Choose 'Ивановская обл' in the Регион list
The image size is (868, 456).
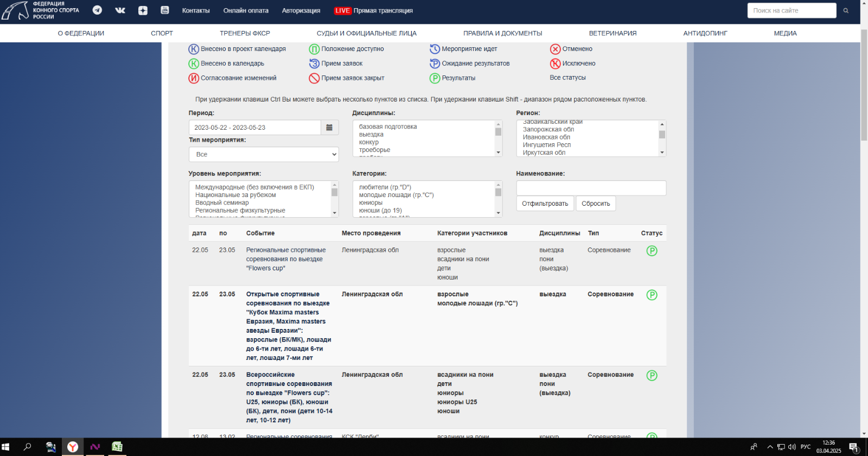pos(546,137)
